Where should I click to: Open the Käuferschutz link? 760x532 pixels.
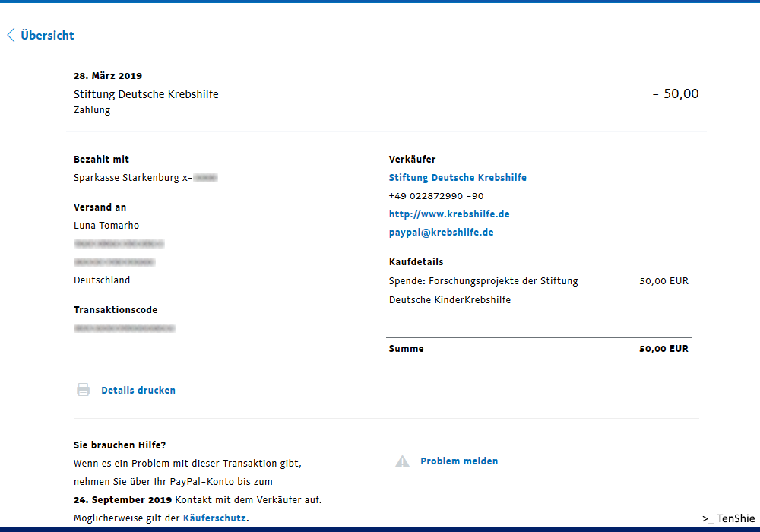214,518
